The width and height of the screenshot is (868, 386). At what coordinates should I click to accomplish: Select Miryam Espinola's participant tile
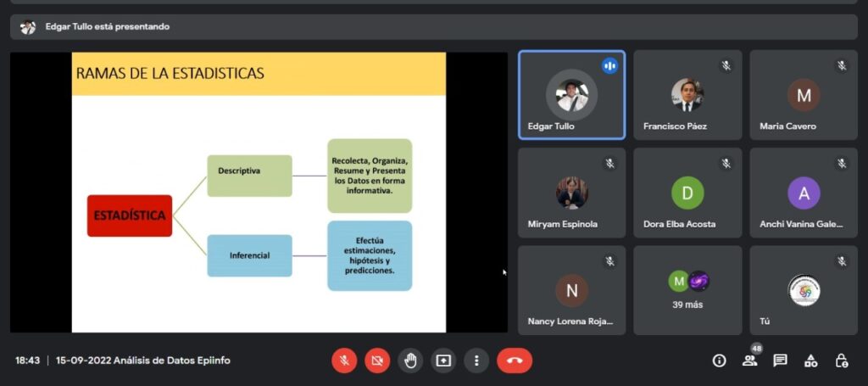[572, 193]
